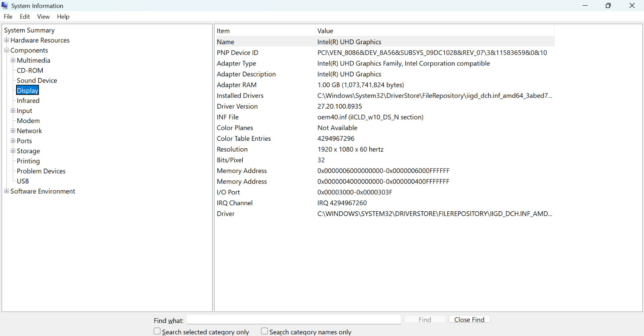This screenshot has height=336, width=644.
Task: Select the Adapter RAM row
Action: (x=385, y=85)
